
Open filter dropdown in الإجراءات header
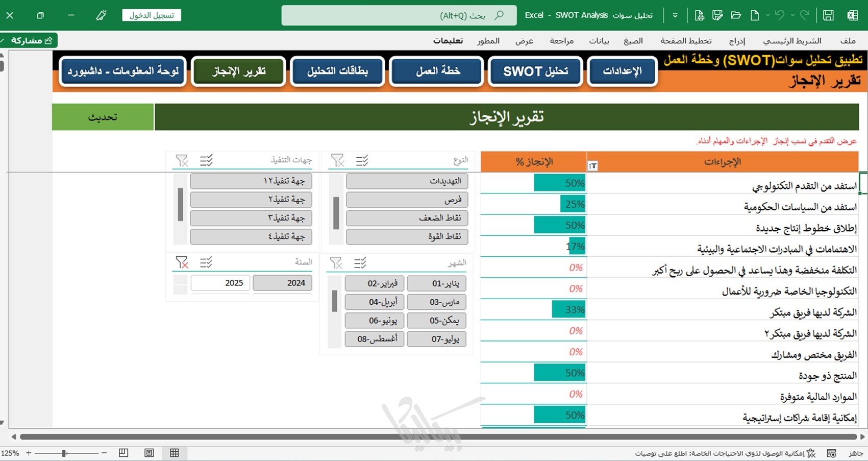592,166
